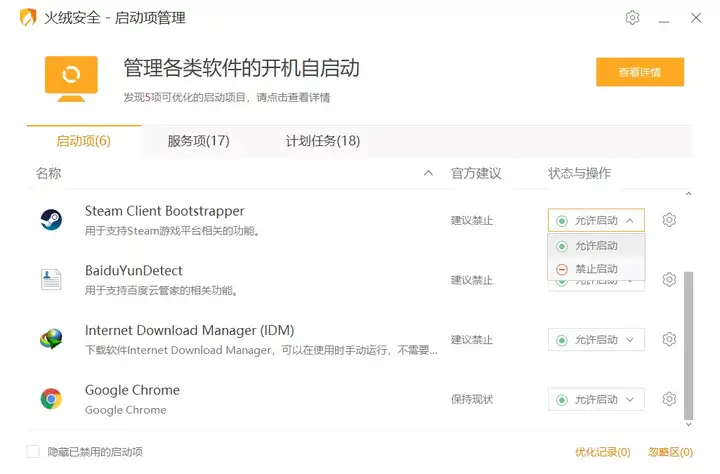The image size is (720, 474).
Task: Click the vertical scrollbar thumb
Action: pyautogui.click(x=688, y=345)
